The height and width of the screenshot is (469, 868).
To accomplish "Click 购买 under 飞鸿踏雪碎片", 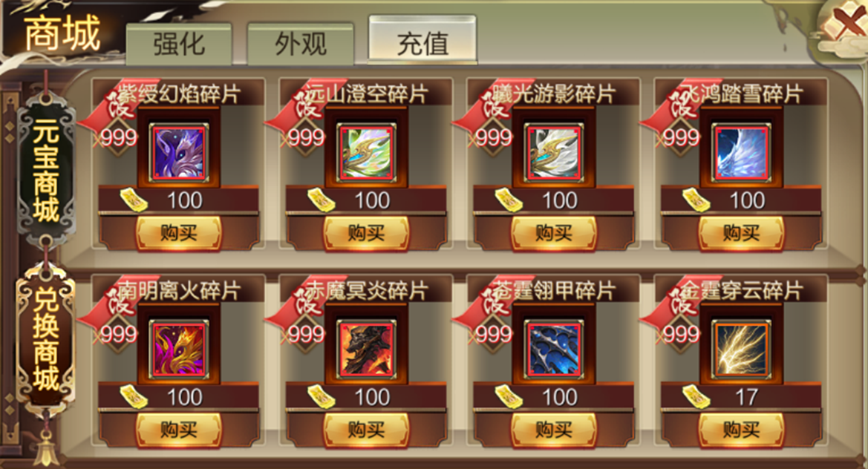I will pos(741,233).
